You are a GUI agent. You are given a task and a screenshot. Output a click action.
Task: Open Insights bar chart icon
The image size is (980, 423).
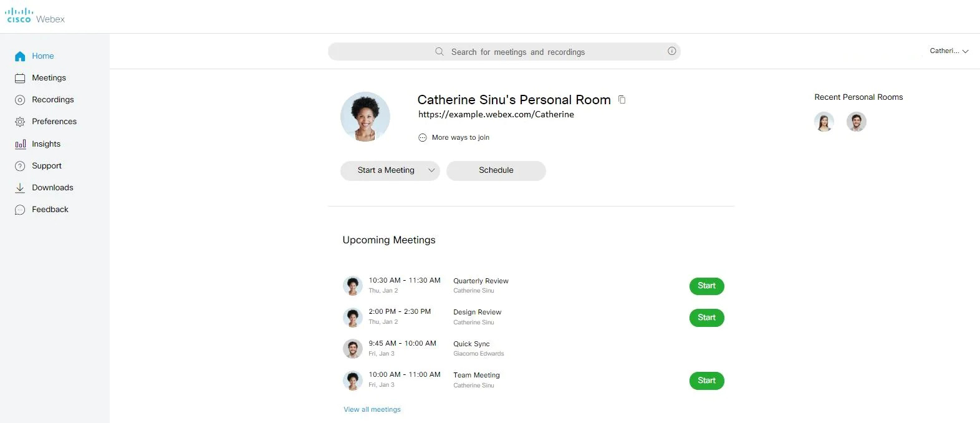20,144
